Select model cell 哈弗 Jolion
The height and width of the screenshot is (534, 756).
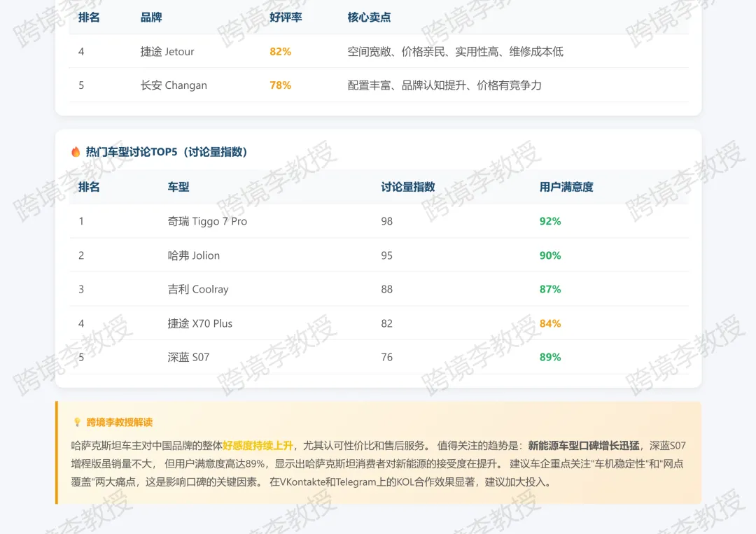pyautogui.click(x=194, y=255)
